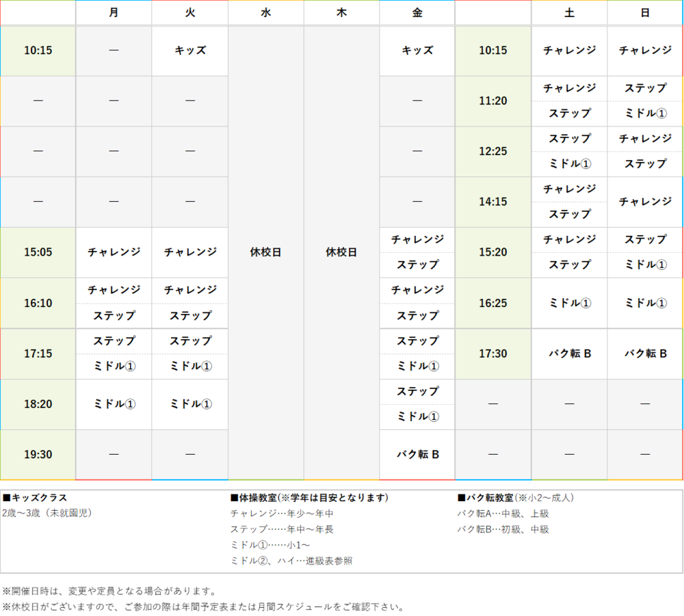Select the 土 (Saturday) column header
The width and height of the screenshot is (684, 616).
[569, 12]
